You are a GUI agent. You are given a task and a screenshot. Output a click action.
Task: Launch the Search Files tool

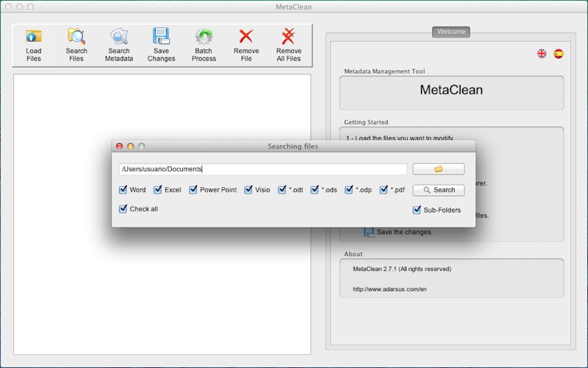tap(76, 45)
